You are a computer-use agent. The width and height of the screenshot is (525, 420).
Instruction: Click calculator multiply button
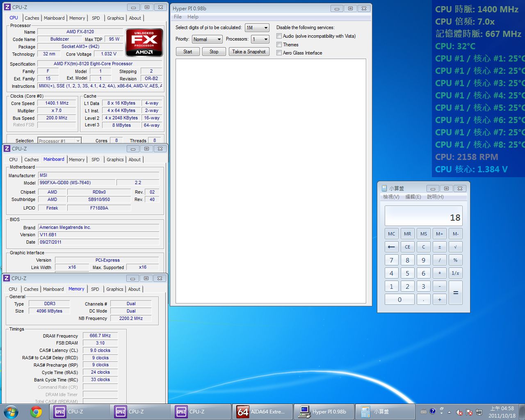tap(439, 273)
